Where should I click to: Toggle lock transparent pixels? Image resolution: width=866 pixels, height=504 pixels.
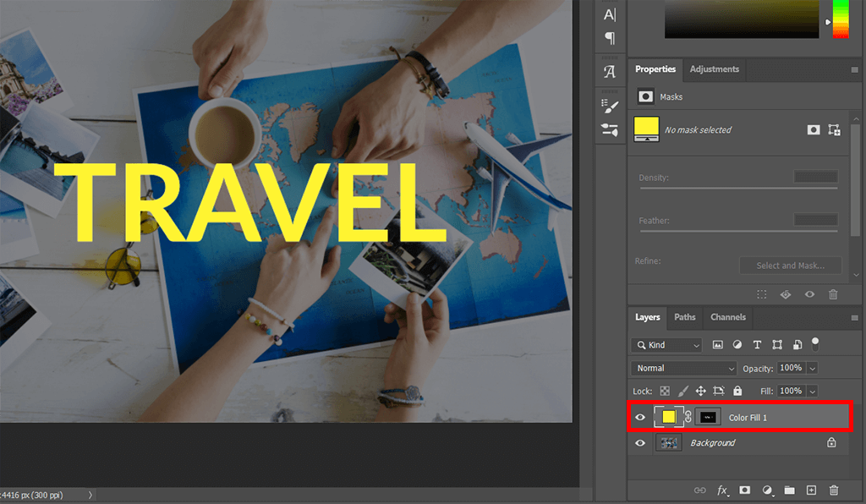[x=665, y=391]
